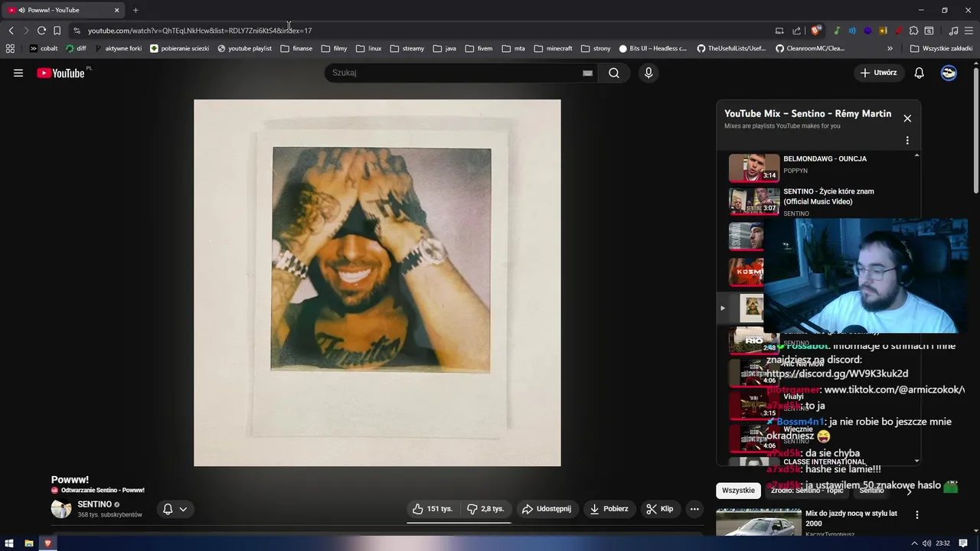980x551 pixels.
Task: Open SENTINO channel avatar
Action: point(61,509)
